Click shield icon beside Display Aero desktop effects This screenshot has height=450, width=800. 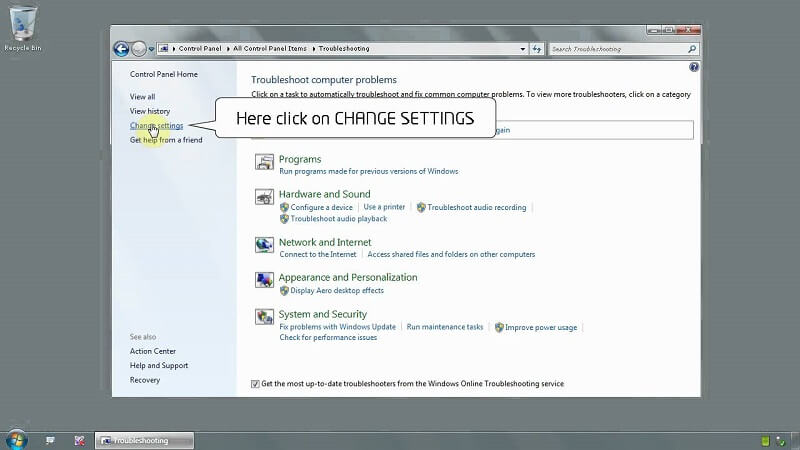[x=284, y=290]
